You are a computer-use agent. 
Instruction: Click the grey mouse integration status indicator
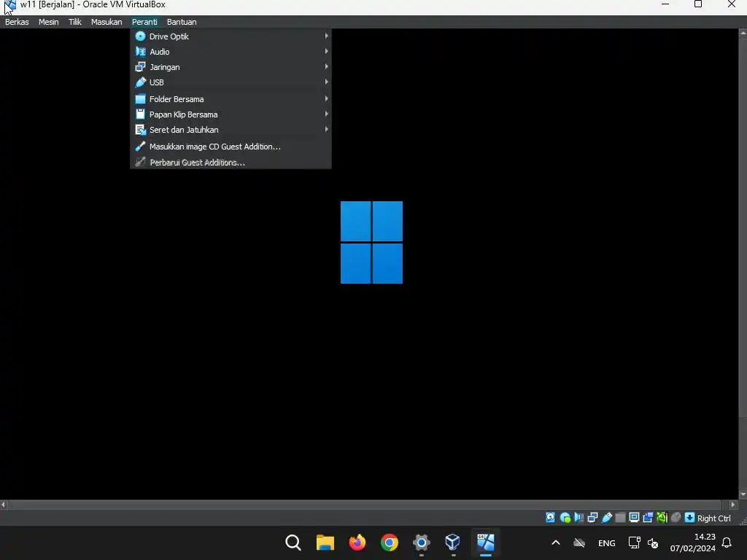(676, 518)
